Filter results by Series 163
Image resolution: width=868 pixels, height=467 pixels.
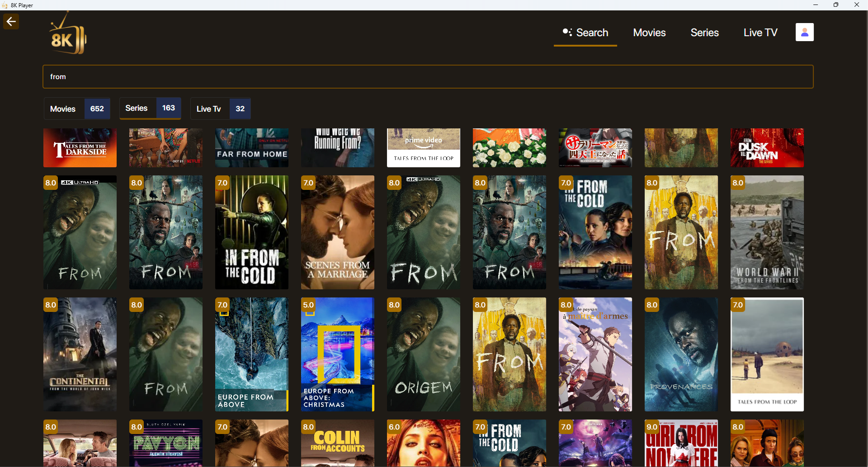coord(150,108)
